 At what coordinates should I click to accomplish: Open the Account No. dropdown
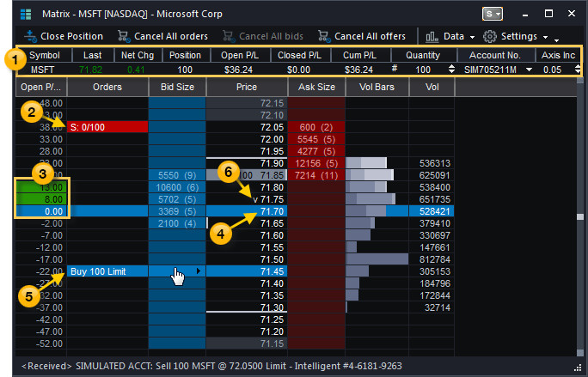click(529, 70)
